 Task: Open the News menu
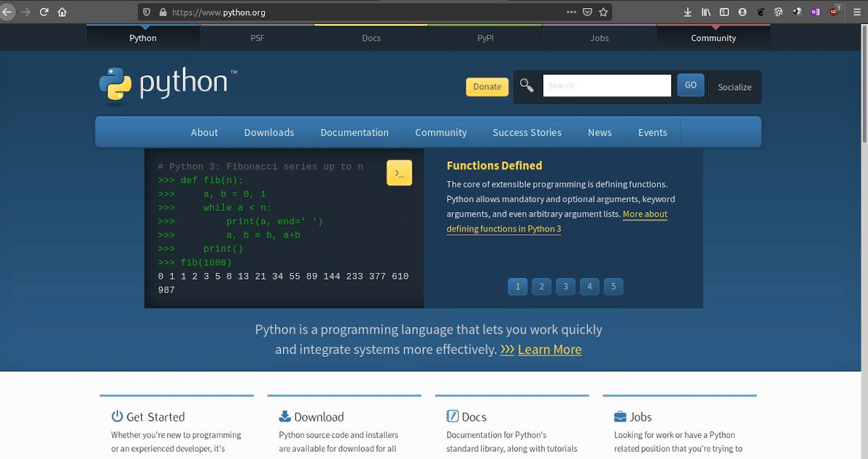click(600, 132)
